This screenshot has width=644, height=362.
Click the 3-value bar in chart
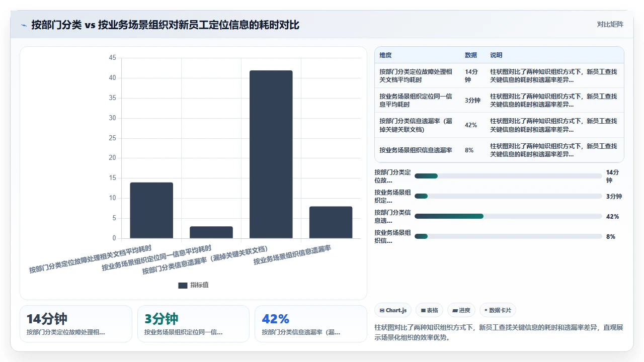click(211, 232)
